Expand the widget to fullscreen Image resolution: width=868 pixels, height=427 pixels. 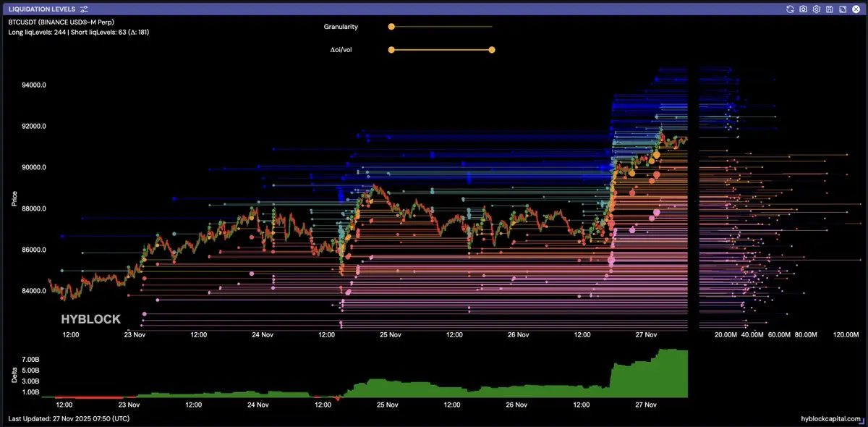pos(841,9)
